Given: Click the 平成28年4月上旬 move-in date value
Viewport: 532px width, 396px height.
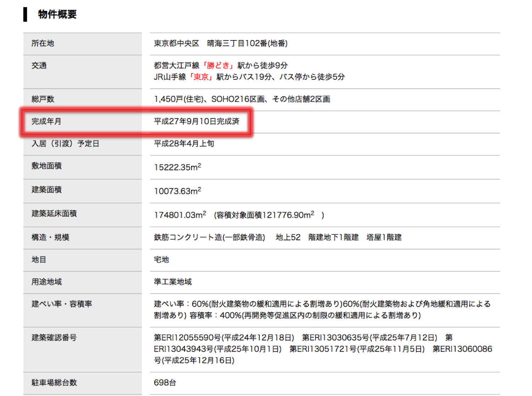Looking at the screenshot, I should point(184,144).
